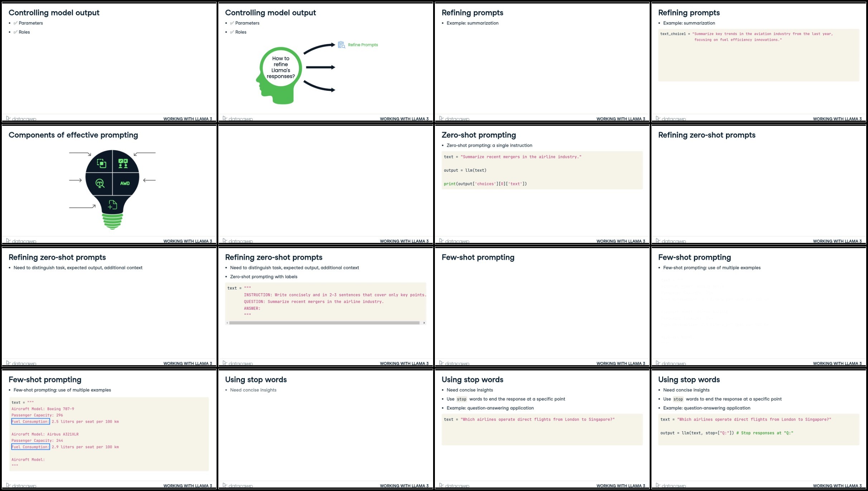Click the 'print(output['choices'][0]['text'])' code line

(485, 184)
